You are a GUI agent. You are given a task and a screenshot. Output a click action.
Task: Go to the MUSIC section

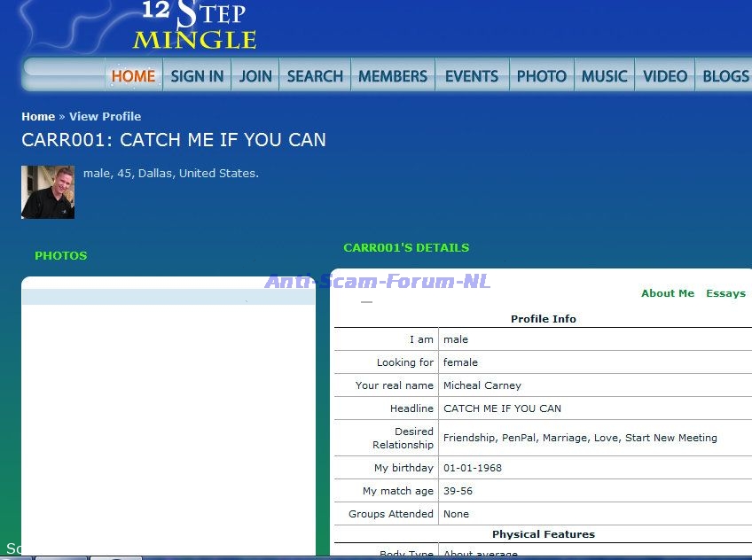pyautogui.click(x=605, y=76)
